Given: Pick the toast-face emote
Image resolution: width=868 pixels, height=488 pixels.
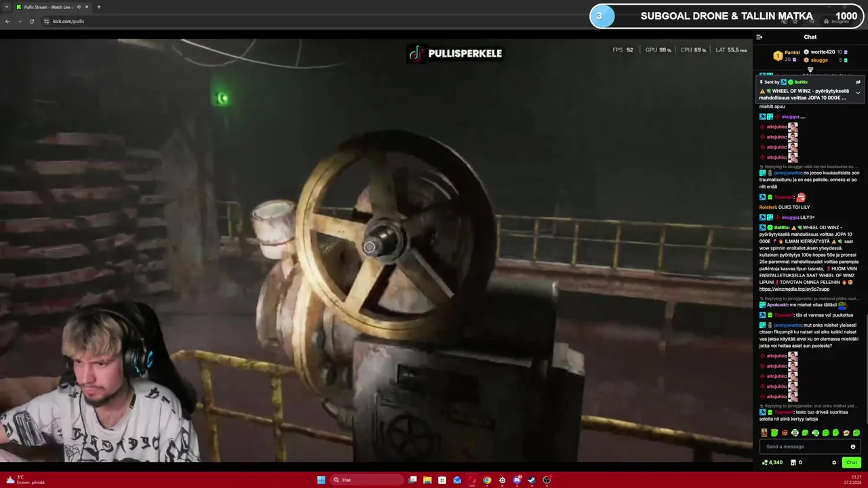Looking at the screenshot, I should click(x=846, y=432).
